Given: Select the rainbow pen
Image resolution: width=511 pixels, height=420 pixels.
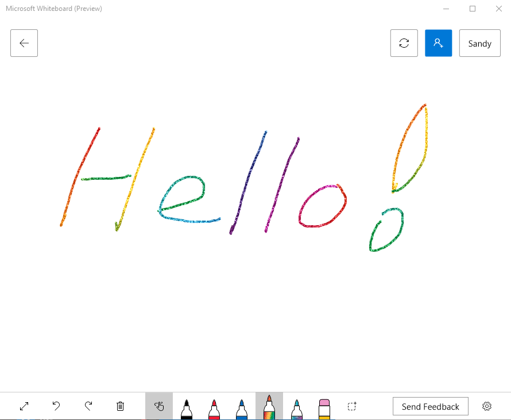Looking at the screenshot, I should click(269, 406).
